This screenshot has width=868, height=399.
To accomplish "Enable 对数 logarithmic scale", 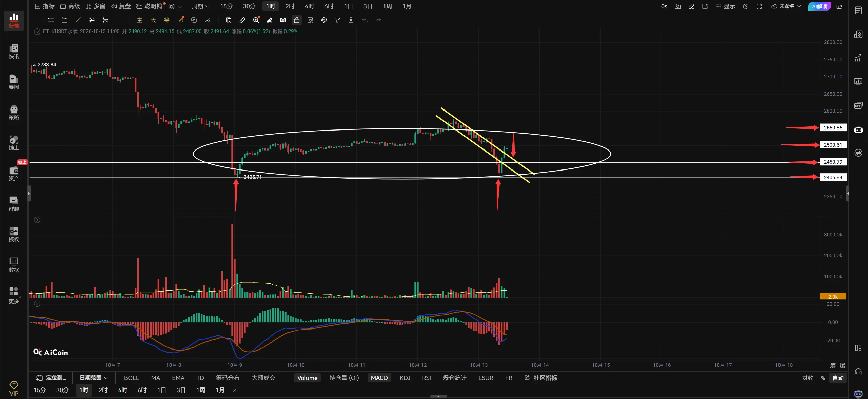I will [807, 378].
